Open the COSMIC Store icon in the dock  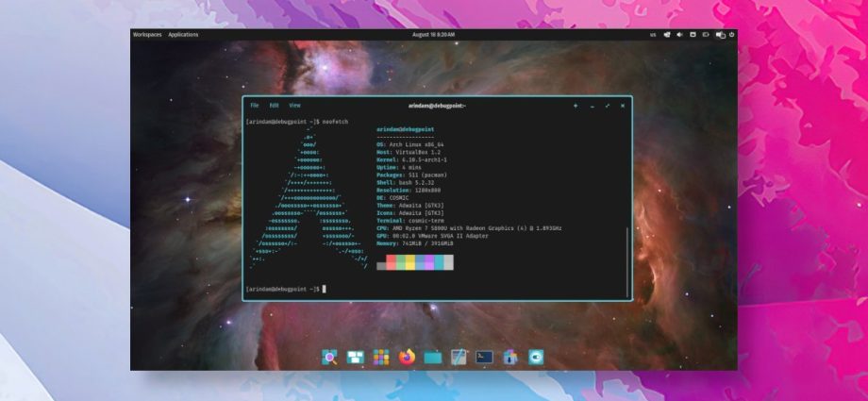509,358
